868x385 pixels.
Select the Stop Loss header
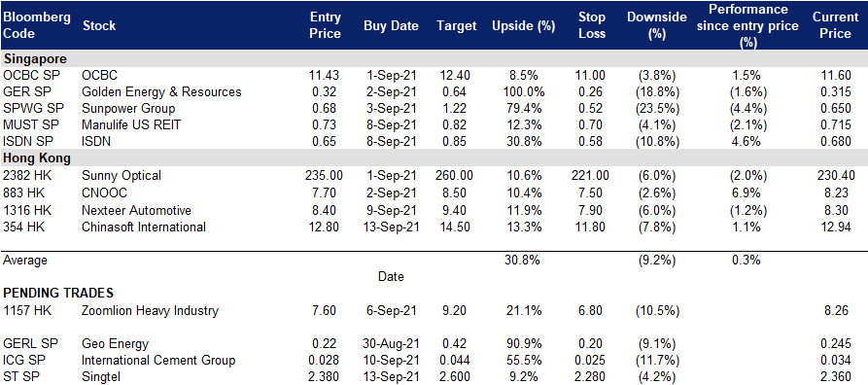point(591,25)
